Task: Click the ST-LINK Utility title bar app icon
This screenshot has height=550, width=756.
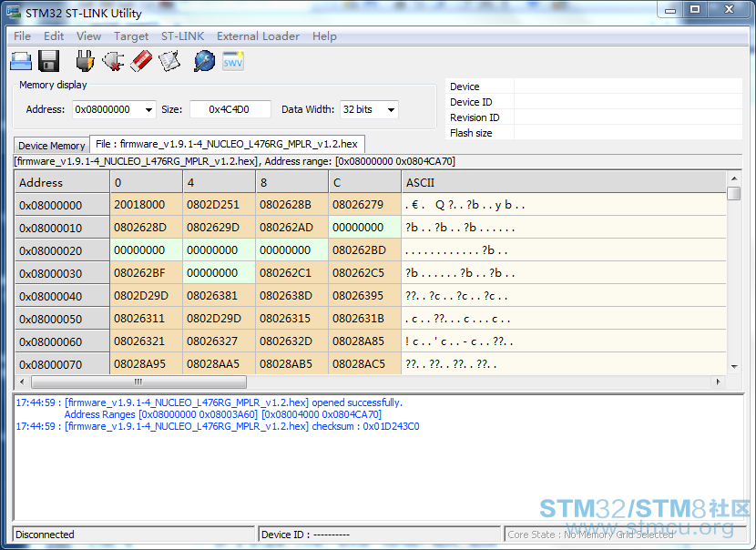Action: coord(14,12)
